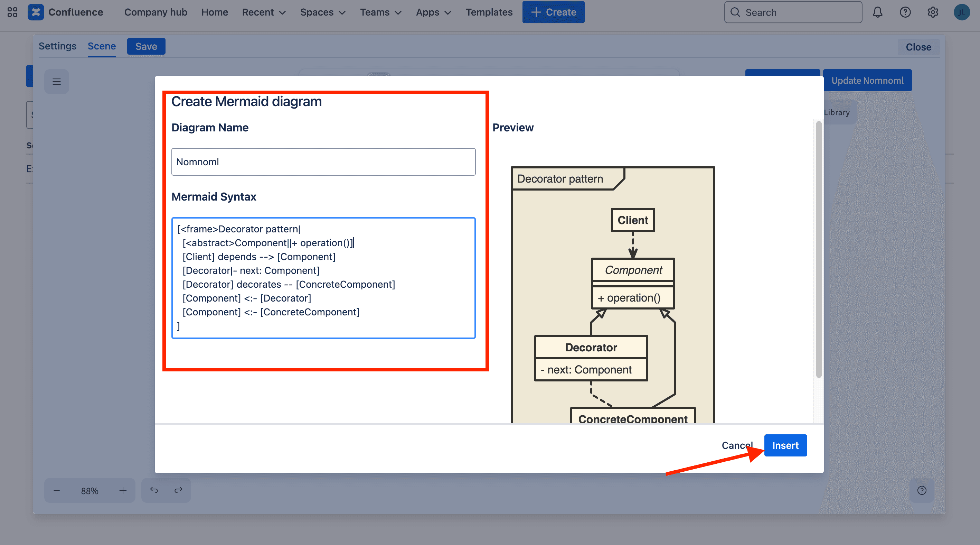Click the Close button
Screen dimensions: 980x545
point(918,47)
